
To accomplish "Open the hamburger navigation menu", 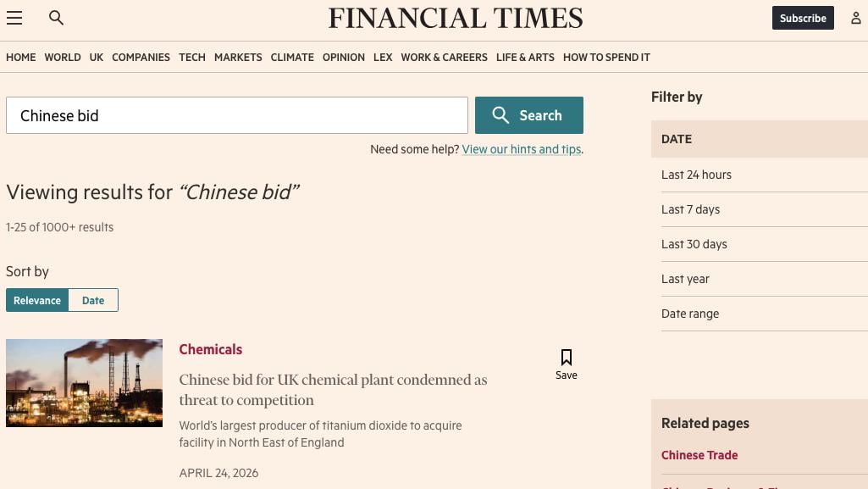I will (x=14, y=18).
